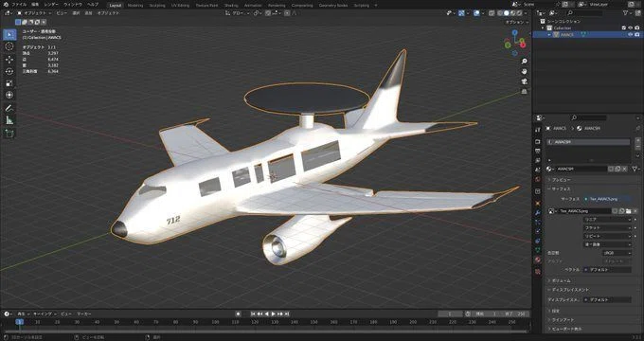Image resolution: width=644 pixels, height=341 pixels.
Task: Toggle camera view with camera icon
Action: (x=524, y=81)
